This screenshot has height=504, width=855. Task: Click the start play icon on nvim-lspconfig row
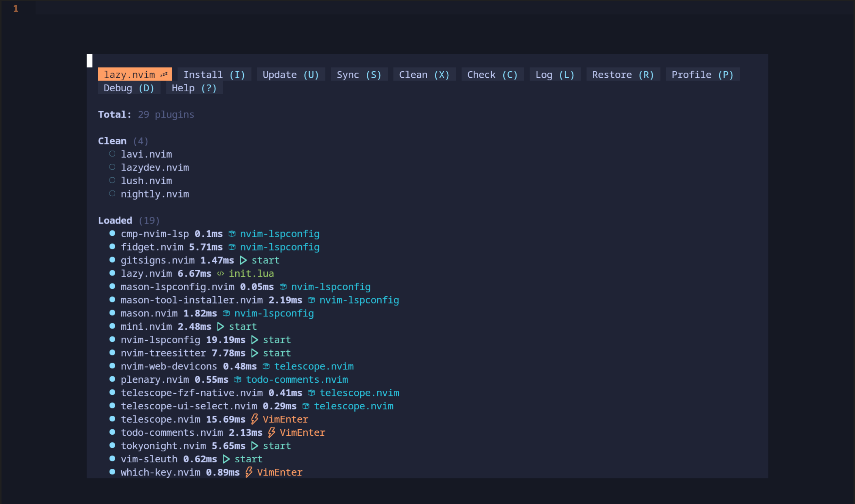pyautogui.click(x=255, y=340)
